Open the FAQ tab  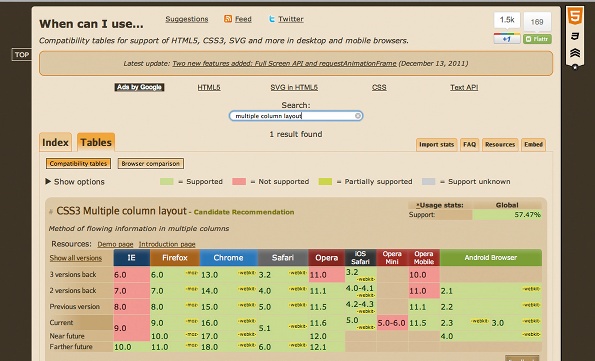pyautogui.click(x=469, y=145)
